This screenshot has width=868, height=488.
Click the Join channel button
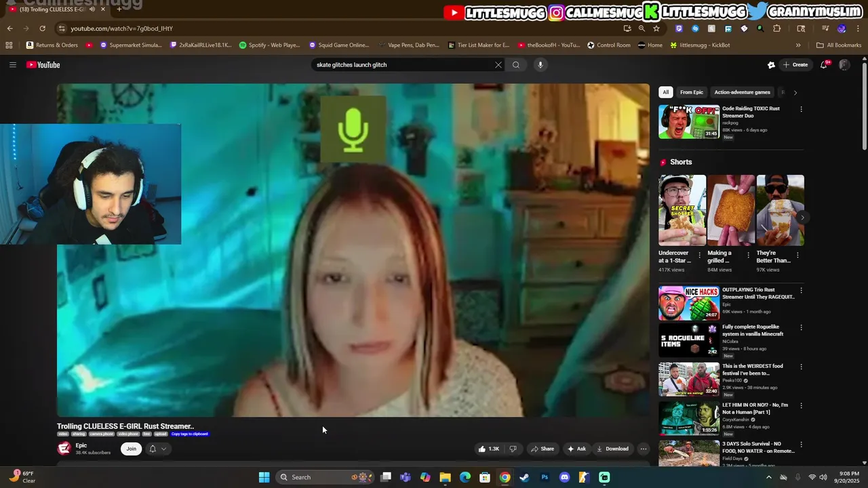tap(132, 449)
